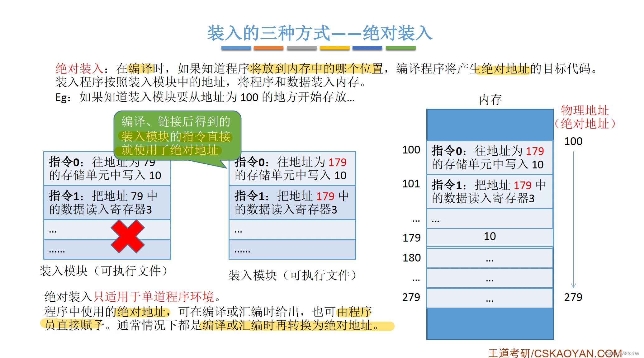Select the 物理地址（绝对地址）label
Screen dimensions: 644x358
click(x=585, y=117)
